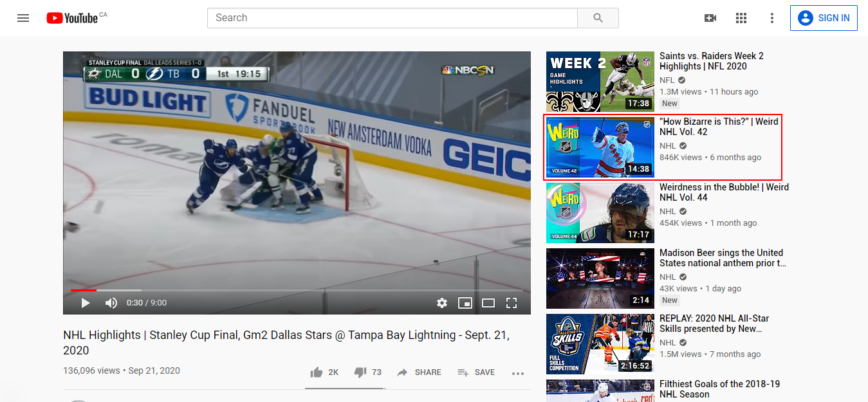Open Filthiest Goals of 2018-19 title
Image resolution: width=868 pixels, height=402 pixels.
coord(719,389)
